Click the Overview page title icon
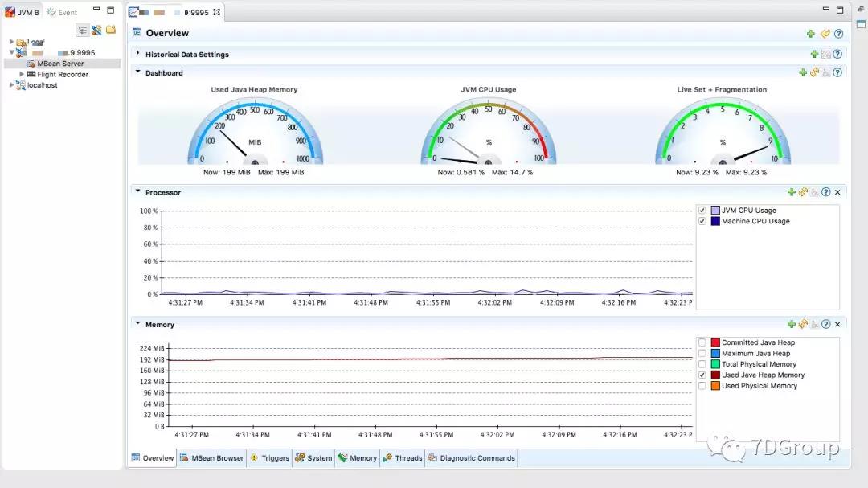The width and height of the screenshot is (868, 488). (x=137, y=33)
